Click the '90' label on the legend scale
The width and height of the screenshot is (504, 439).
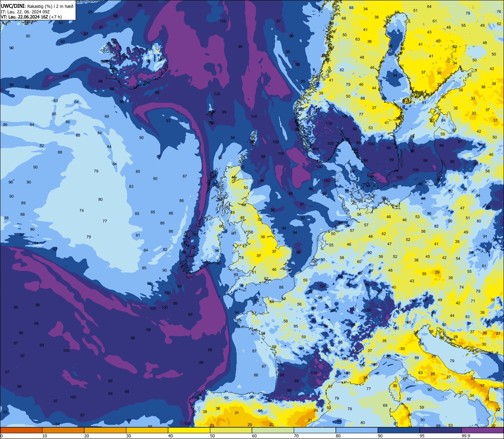click(x=380, y=436)
